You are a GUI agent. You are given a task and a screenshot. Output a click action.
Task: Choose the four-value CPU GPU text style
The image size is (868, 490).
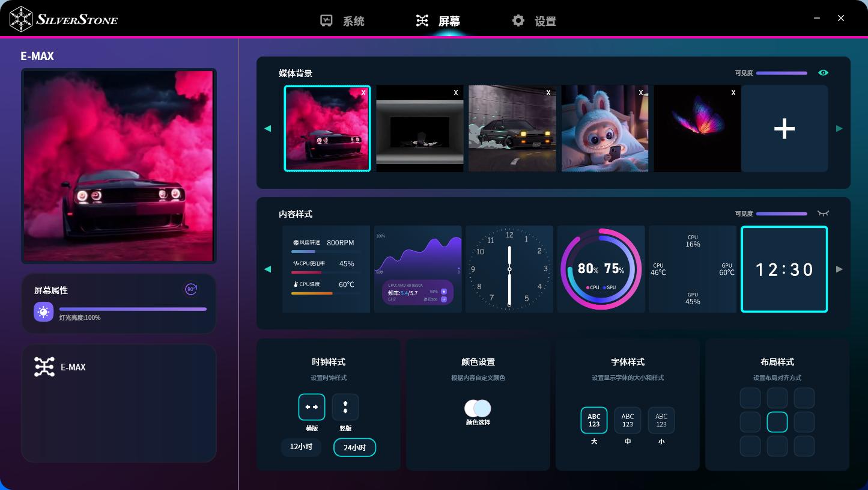point(693,269)
